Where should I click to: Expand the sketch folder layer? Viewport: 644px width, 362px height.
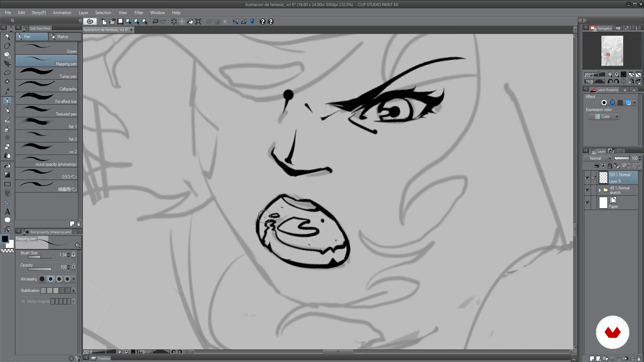(x=600, y=190)
